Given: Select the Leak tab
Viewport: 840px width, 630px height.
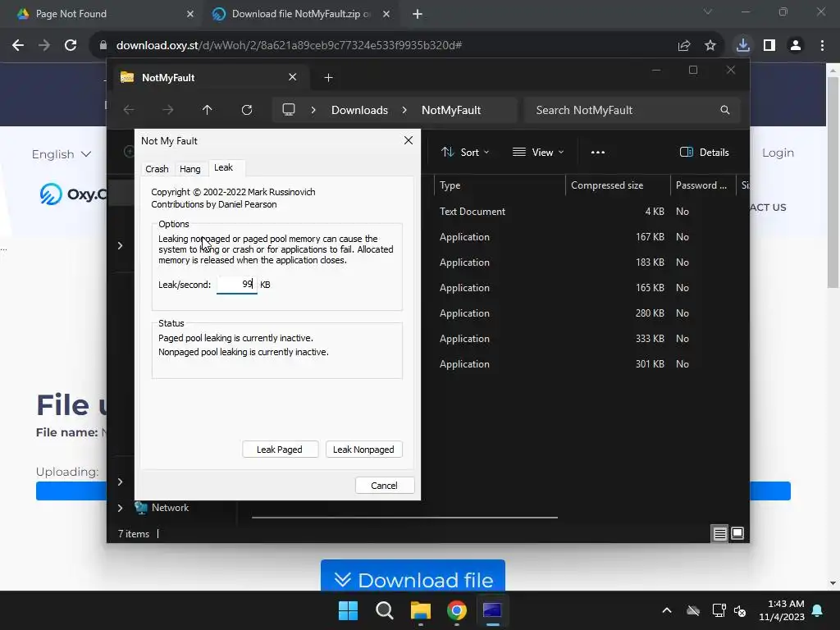Looking at the screenshot, I should coord(223,167).
